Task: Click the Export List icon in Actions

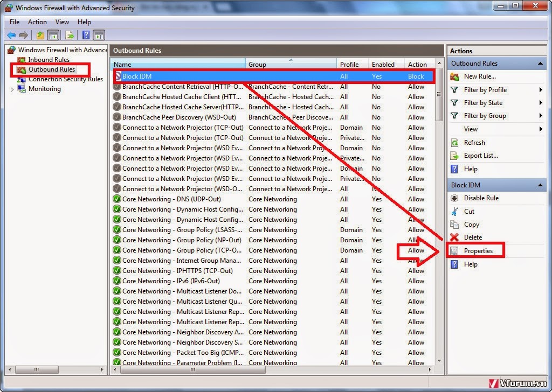Action: (454, 156)
